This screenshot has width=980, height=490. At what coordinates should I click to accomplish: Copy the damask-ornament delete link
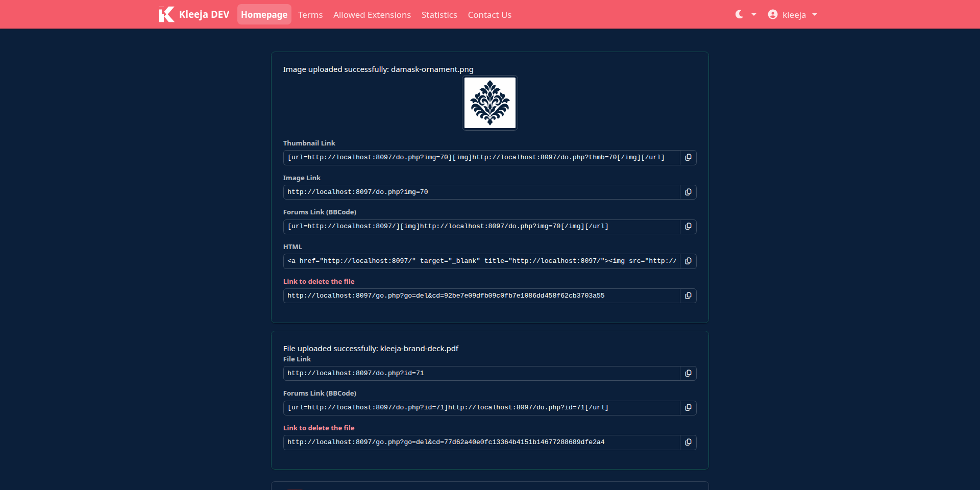[688, 296]
